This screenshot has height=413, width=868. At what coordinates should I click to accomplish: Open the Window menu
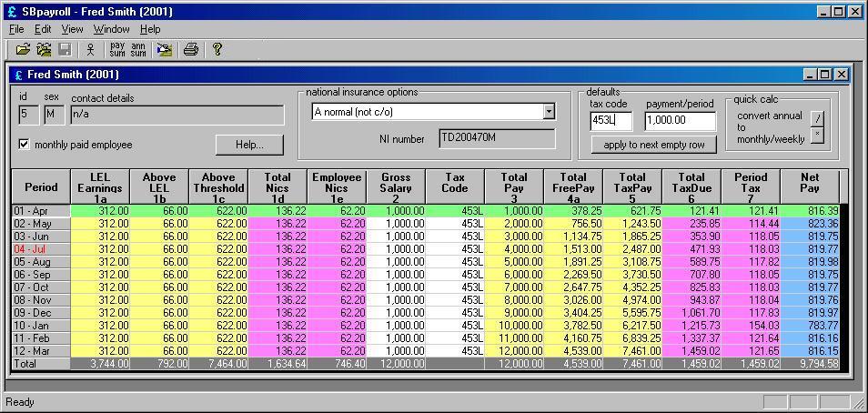point(111,29)
